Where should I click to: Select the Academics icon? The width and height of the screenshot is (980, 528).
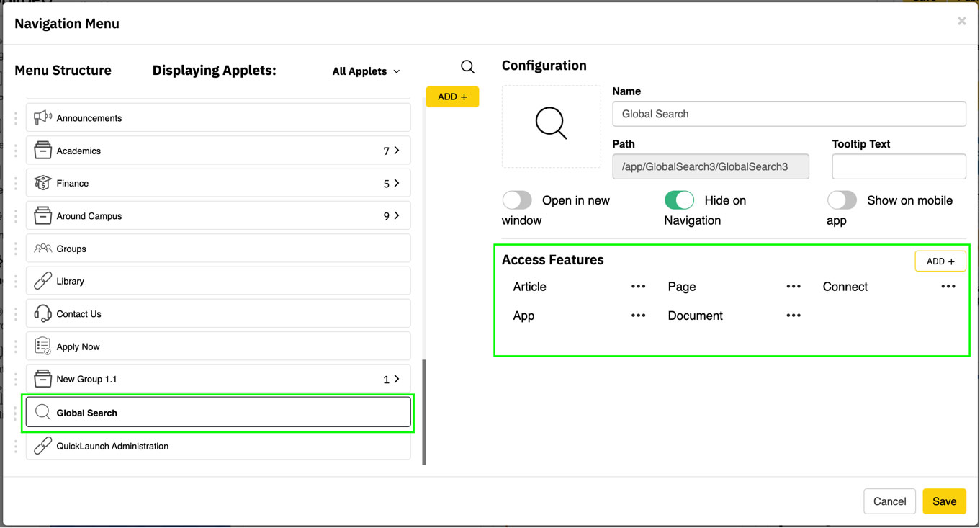click(x=42, y=150)
